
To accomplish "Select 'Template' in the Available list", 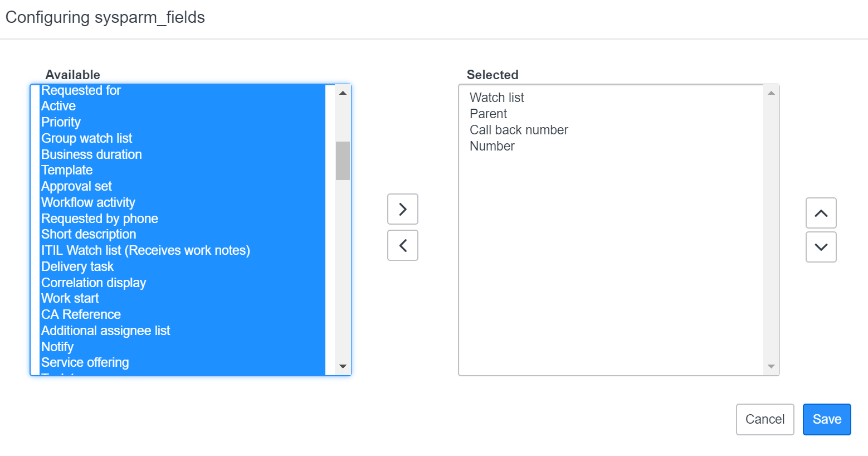I will tap(67, 170).
